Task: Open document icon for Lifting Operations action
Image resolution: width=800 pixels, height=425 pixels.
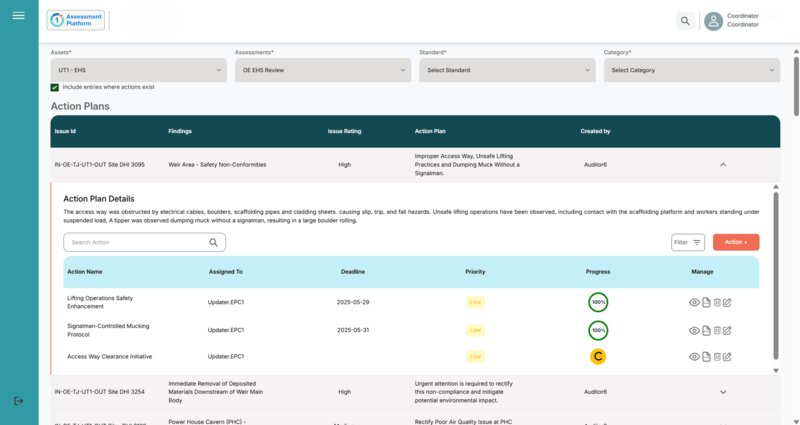Action: point(705,302)
